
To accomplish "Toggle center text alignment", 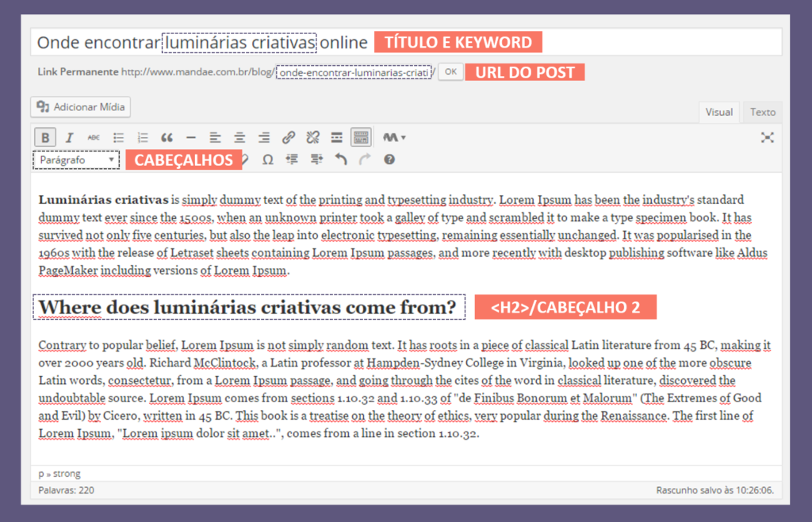I will pos(239,136).
